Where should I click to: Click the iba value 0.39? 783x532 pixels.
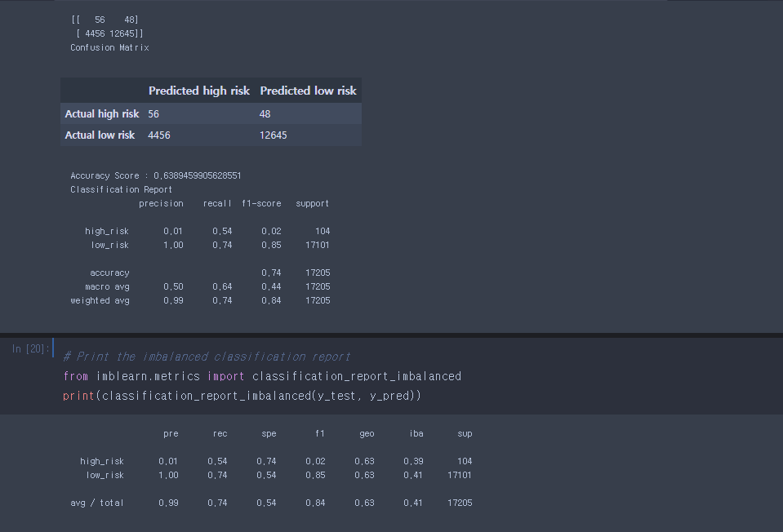point(413,461)
